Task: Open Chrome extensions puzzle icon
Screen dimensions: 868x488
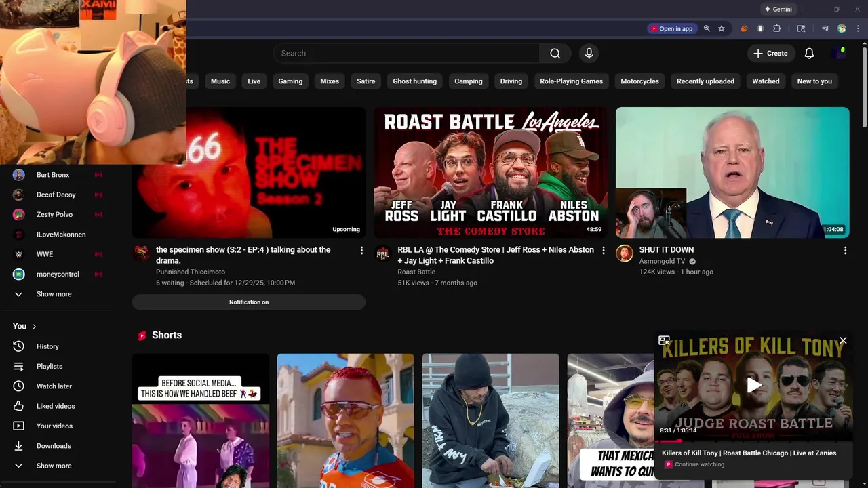Action: point(777,28)
